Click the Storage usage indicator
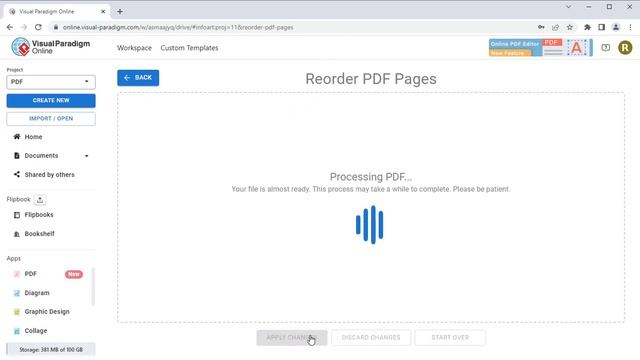Viewport: 640px width, 360px height. pyautogui.click(x=51, y=349)
